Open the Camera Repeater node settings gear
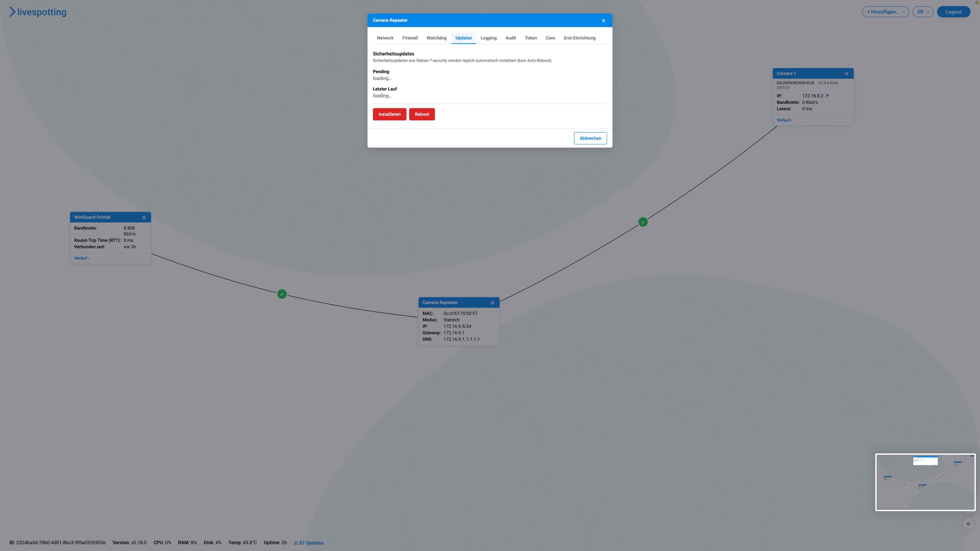Image resolution: width=980 pixels, height=551 pixels. click(492, 303)
